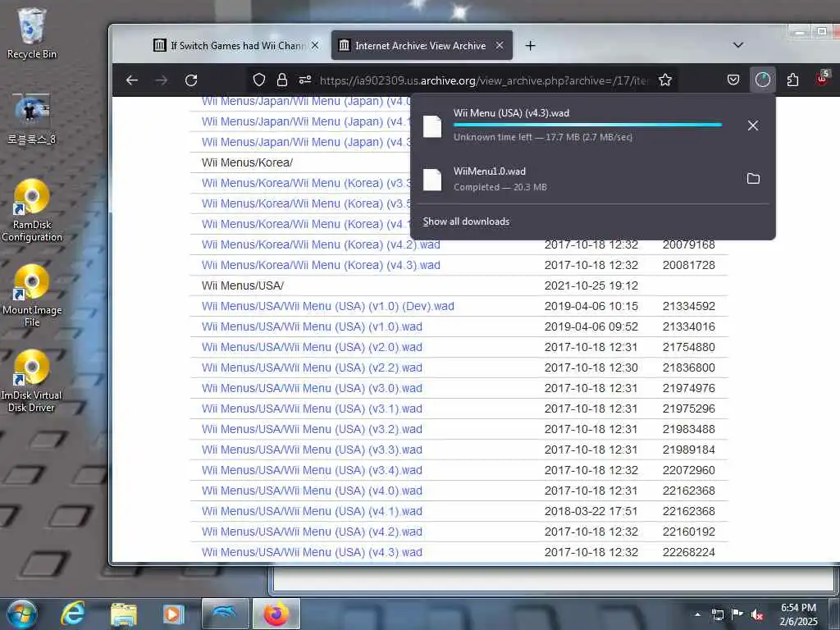The width and height of the screenshot is (840, 630).
Task: Open the extensions puzzle icon
Action: point(793,80)
